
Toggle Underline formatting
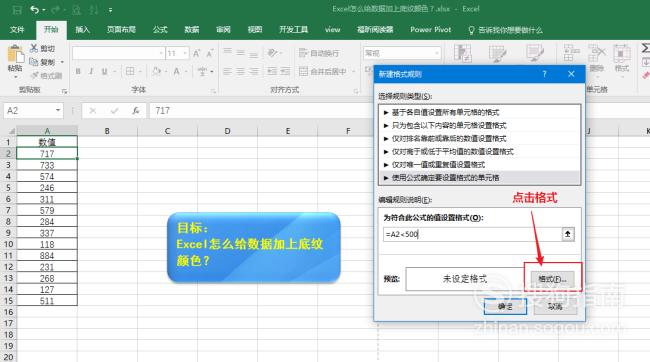coord(104,71)
